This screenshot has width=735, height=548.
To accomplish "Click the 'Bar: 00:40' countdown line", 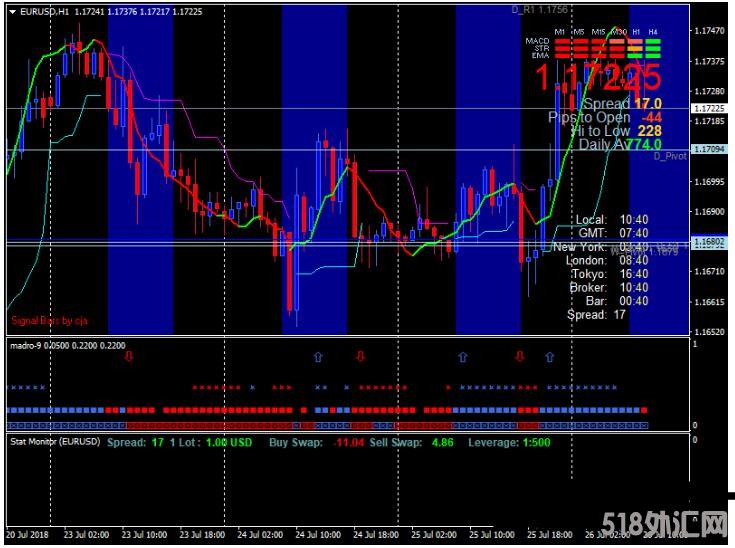I will point(617,301).
